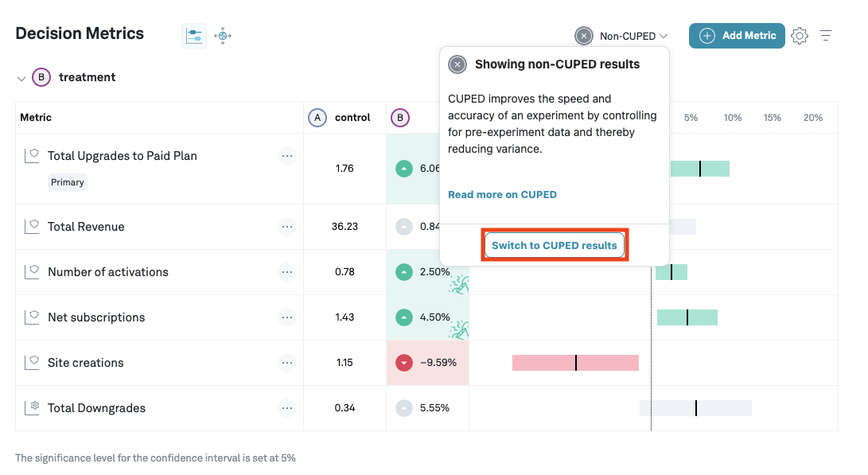Switch to CUPED results
Screen dimensions: 868x475
[x=555, y=245]
